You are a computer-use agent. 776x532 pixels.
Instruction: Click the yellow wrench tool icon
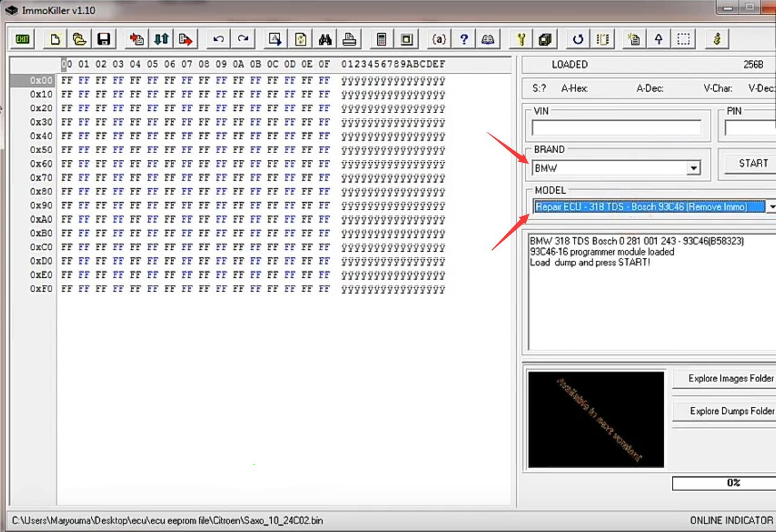point(521,39)
